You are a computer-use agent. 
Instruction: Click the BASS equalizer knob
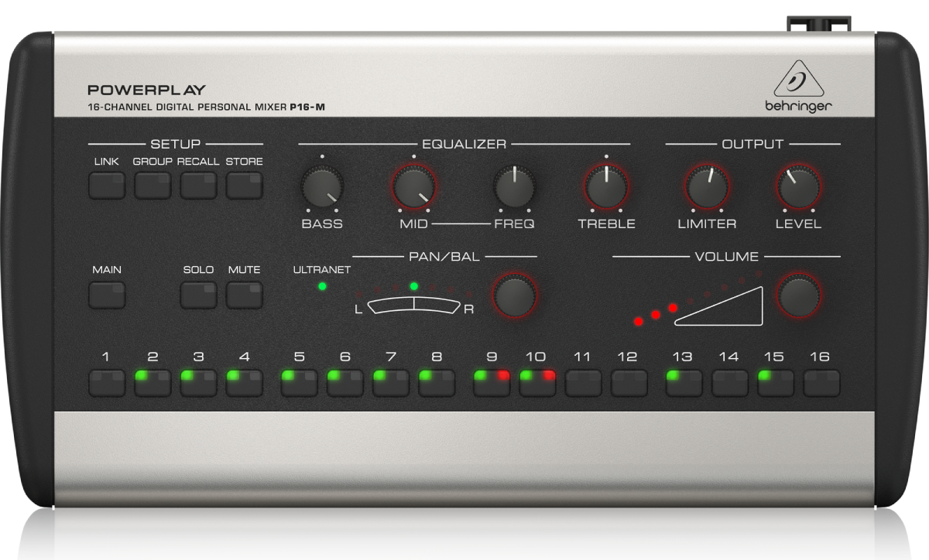tap(322, 186)
